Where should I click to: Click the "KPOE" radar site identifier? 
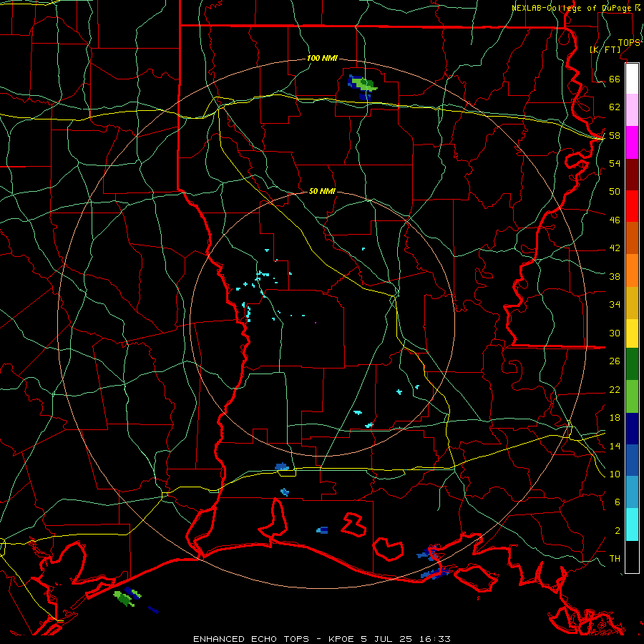341,639
